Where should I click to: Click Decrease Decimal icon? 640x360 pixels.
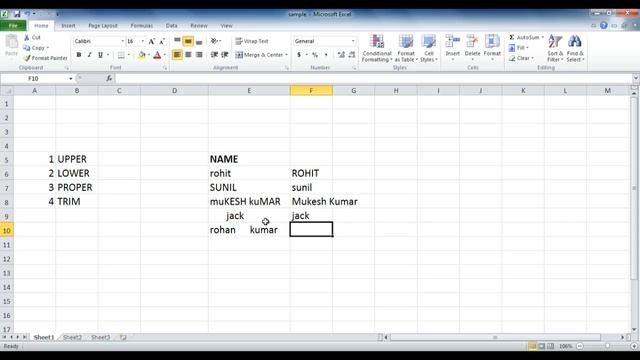(352, 55)
